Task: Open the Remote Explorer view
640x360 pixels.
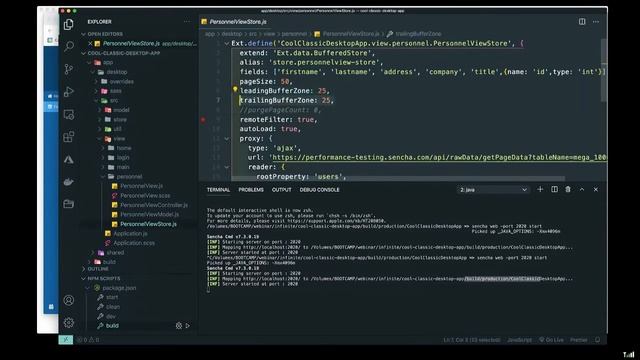Action: pyautogui.click(x=69, y=115)
